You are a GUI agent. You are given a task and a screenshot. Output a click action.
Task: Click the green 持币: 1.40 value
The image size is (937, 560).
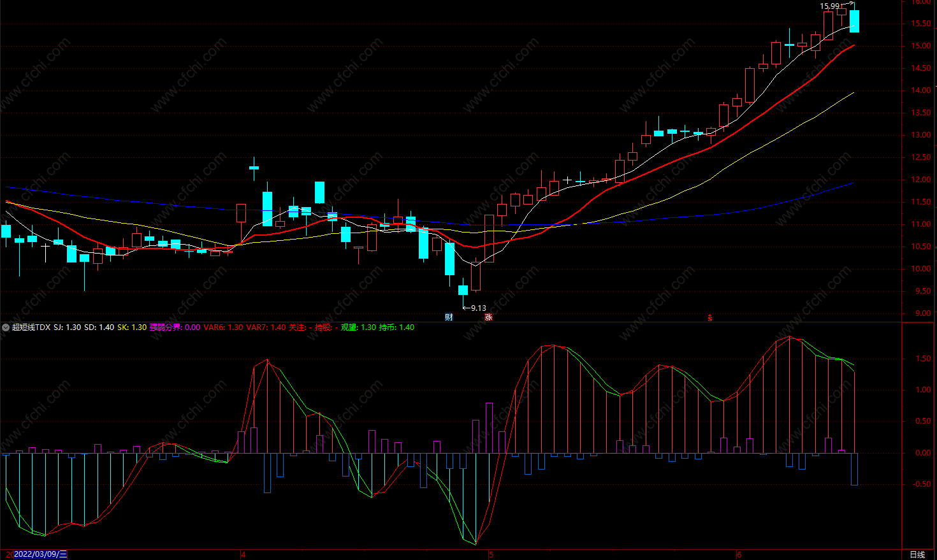[x=396, y=327]
